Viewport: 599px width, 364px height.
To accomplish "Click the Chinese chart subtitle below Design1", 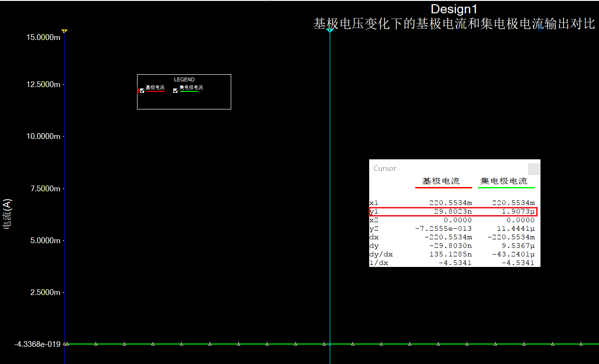I will tap(454, 24).
